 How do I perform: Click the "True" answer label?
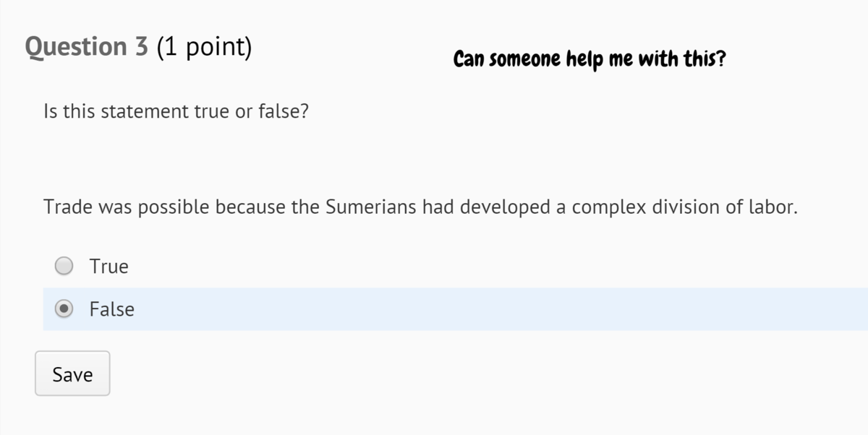click(109, 266)
